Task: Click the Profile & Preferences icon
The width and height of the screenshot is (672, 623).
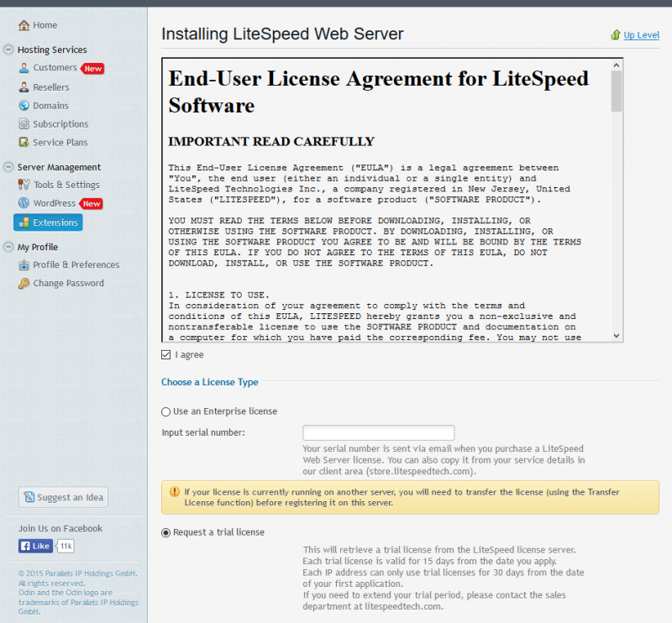Action: pyautogui.click(x=24, y=264)
